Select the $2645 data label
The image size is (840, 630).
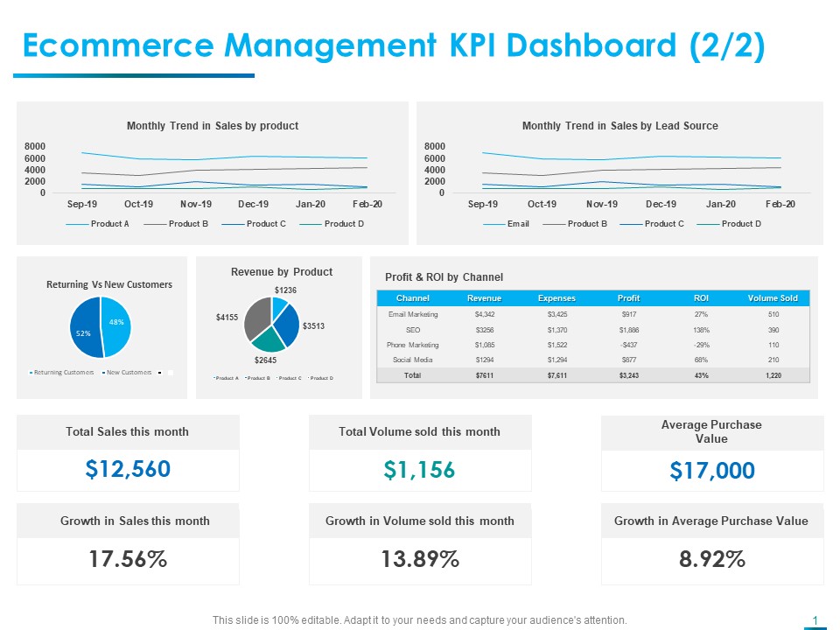point(265,360)
